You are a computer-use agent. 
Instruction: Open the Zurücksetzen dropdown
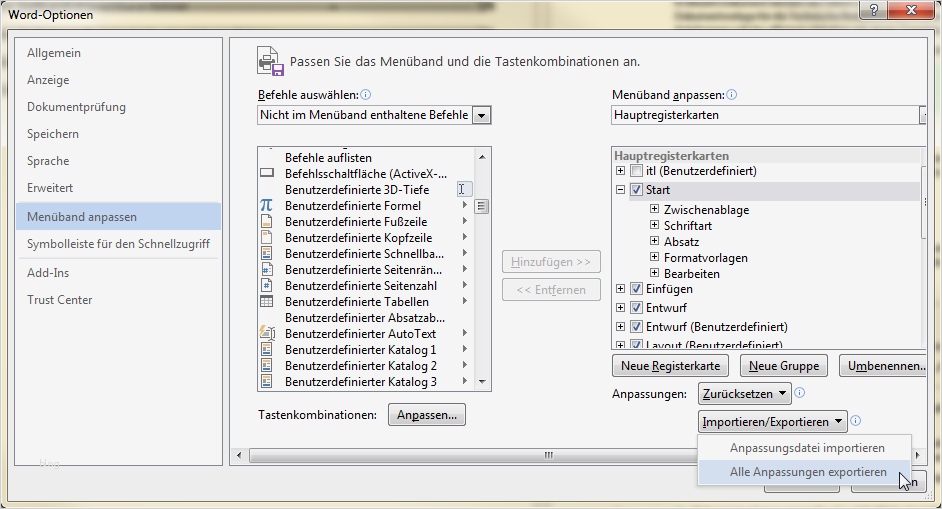(x=743, y=394)
